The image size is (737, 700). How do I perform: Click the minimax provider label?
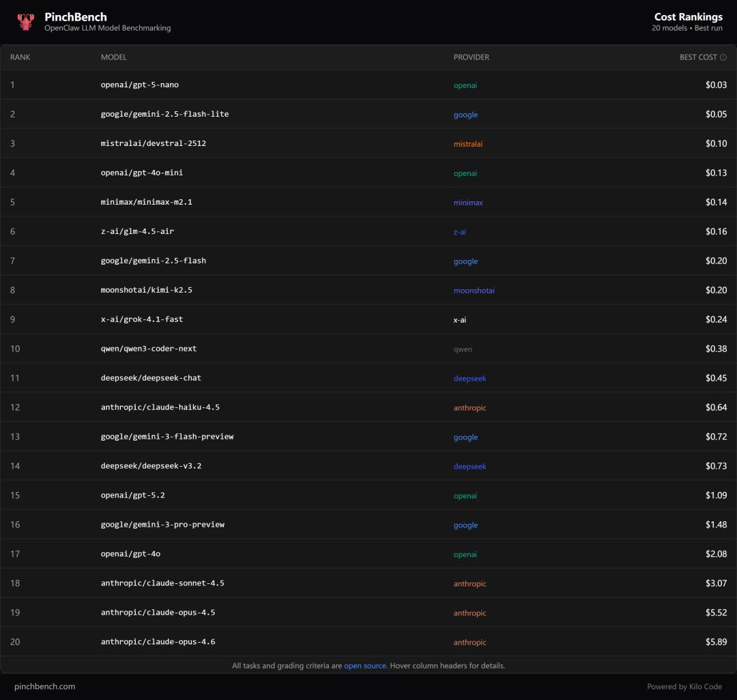click(468, 203)
